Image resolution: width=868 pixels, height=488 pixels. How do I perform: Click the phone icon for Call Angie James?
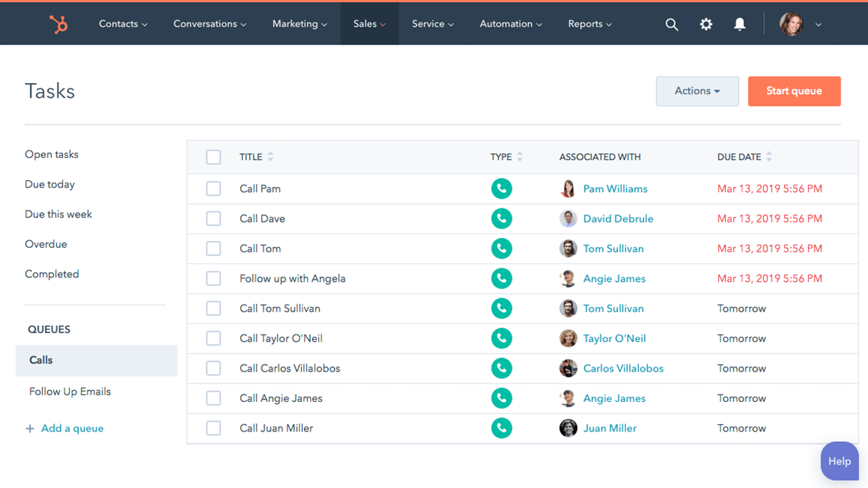502,398
